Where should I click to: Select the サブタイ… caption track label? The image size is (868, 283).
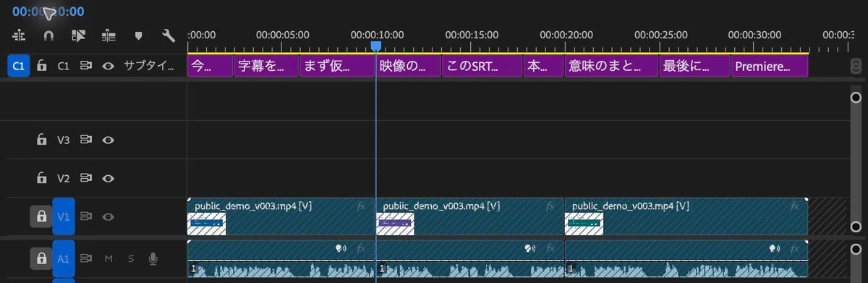point(149,66)
